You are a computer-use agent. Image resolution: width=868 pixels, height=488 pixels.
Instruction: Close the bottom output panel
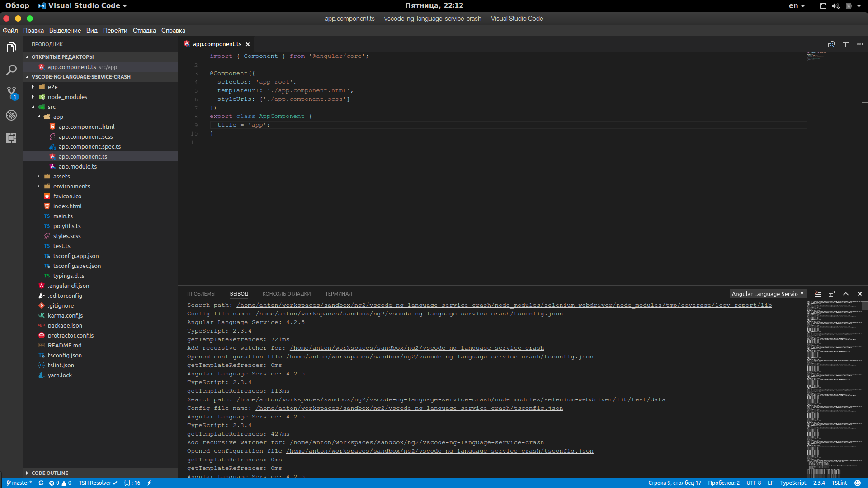(860, 294)
